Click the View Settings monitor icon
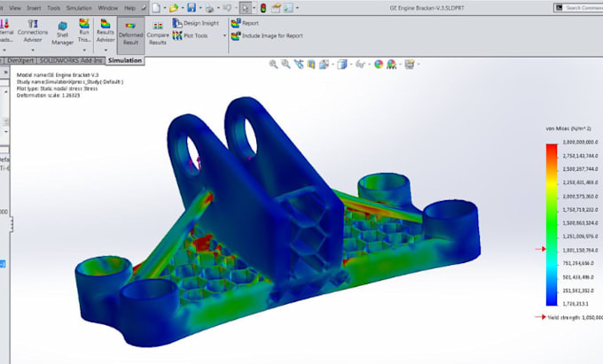603x364 pixels. [x=409, y=65]
